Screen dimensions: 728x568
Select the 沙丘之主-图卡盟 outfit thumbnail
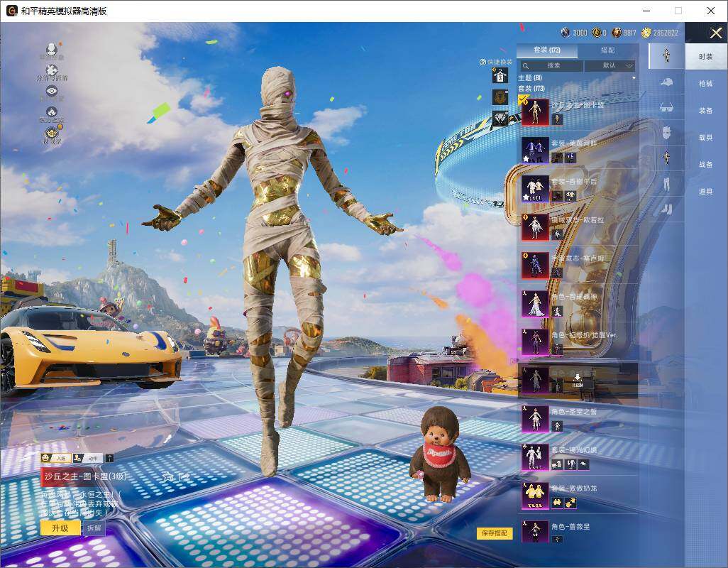[x=535, y=112]
